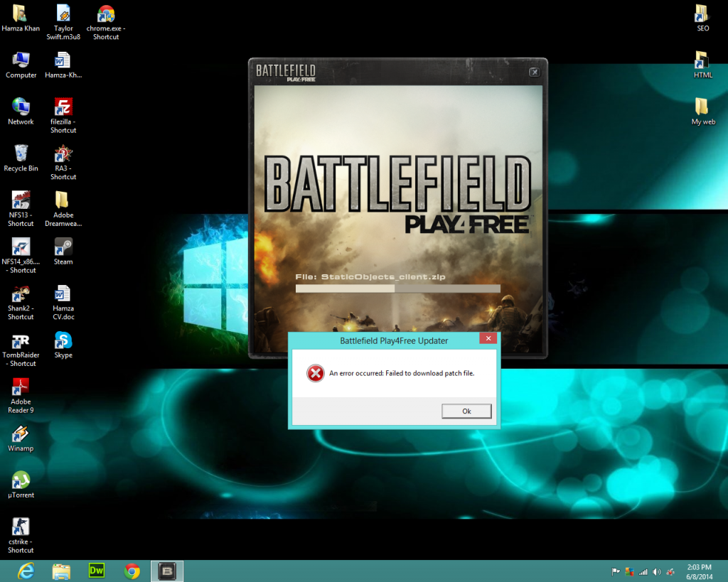Select the My web folder icon
The width and height of the screenshot is (728, 582).
tap(702, 112)
